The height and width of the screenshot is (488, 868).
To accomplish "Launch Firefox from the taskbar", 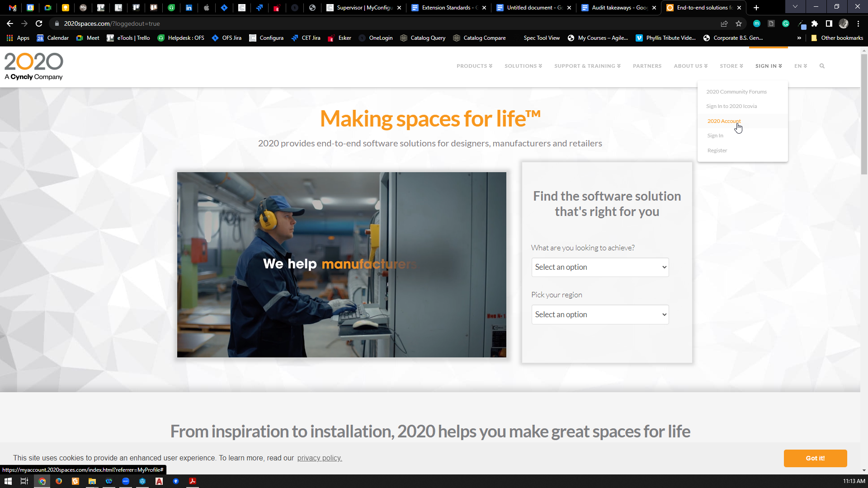I will (59, 481).
